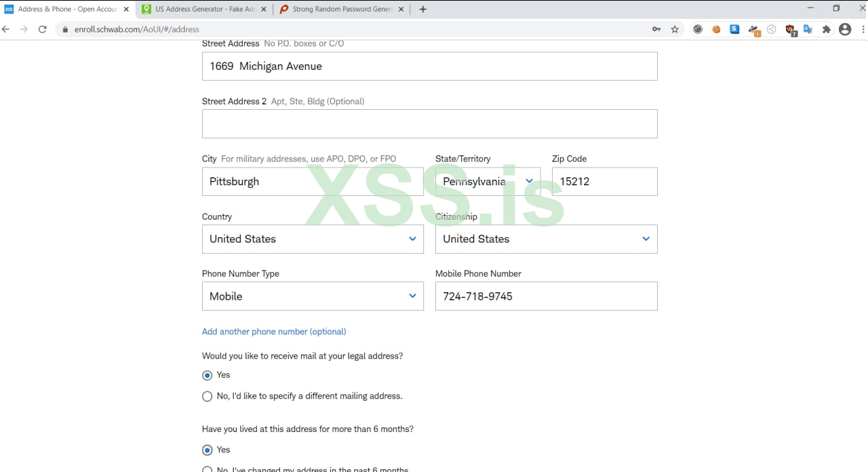Click the 'Would you like to receive mail' question
868x472 pixels.
(302, 356)
